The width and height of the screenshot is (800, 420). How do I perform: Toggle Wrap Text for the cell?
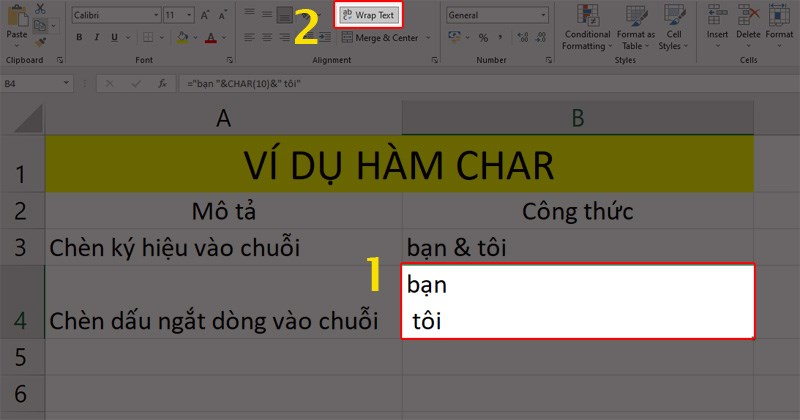click(368, 15)
